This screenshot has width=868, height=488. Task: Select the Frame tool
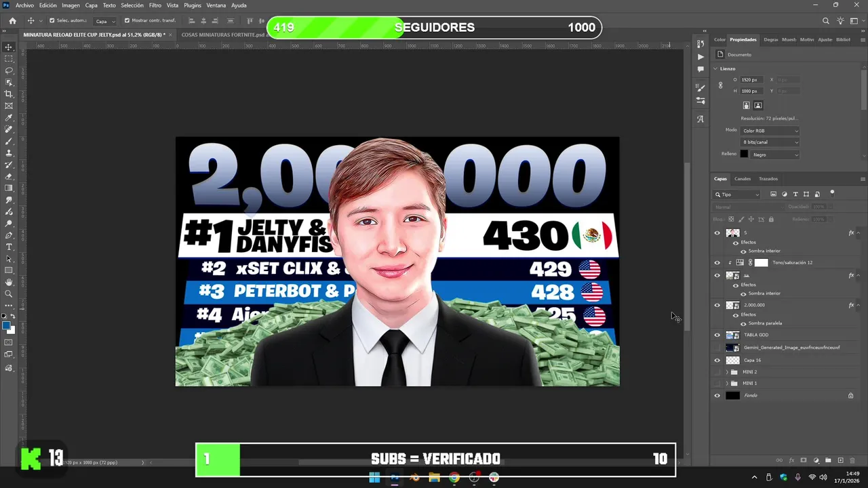(9, 106)
